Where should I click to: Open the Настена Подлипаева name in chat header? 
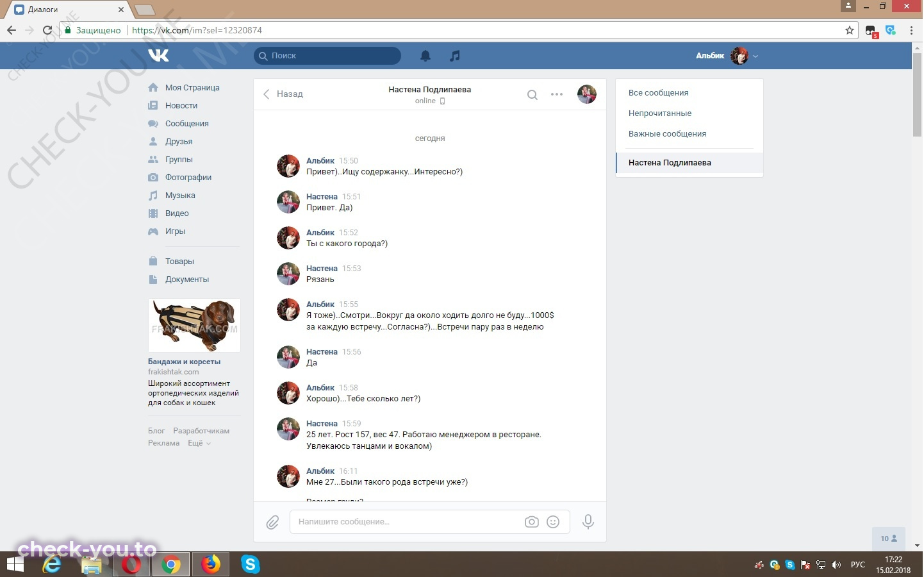pyautogui.click(x=429, y=90)
